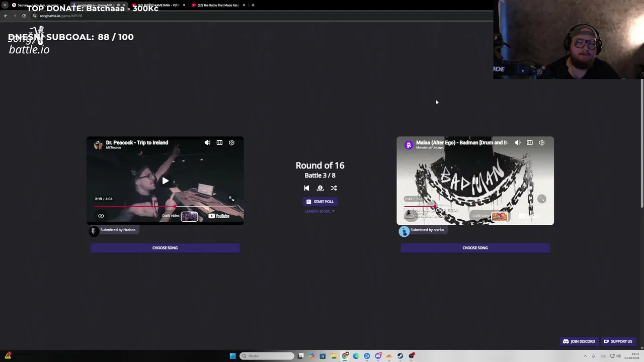Show hidden system tray icons

[585, 356]
